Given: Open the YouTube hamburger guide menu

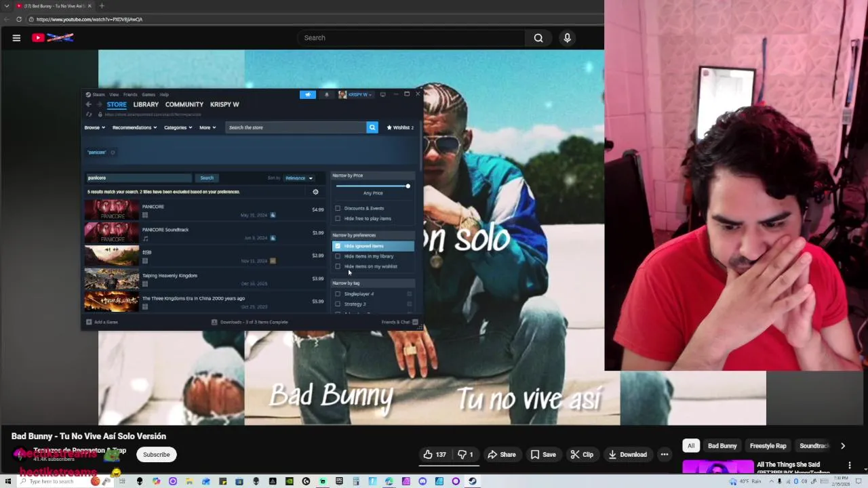Looking at the screenshot, I should [x=16, y=38].
